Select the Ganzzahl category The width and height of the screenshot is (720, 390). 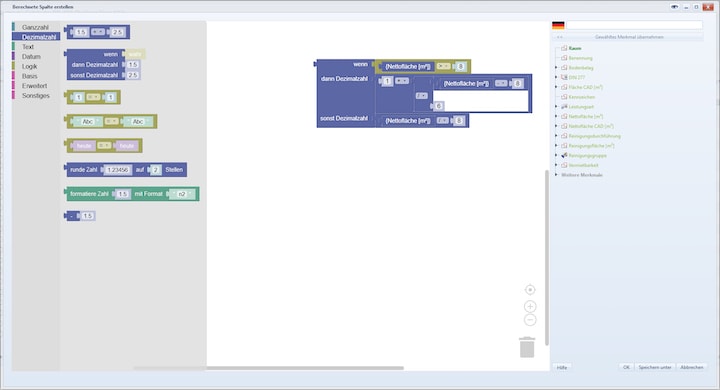(35, 27)
